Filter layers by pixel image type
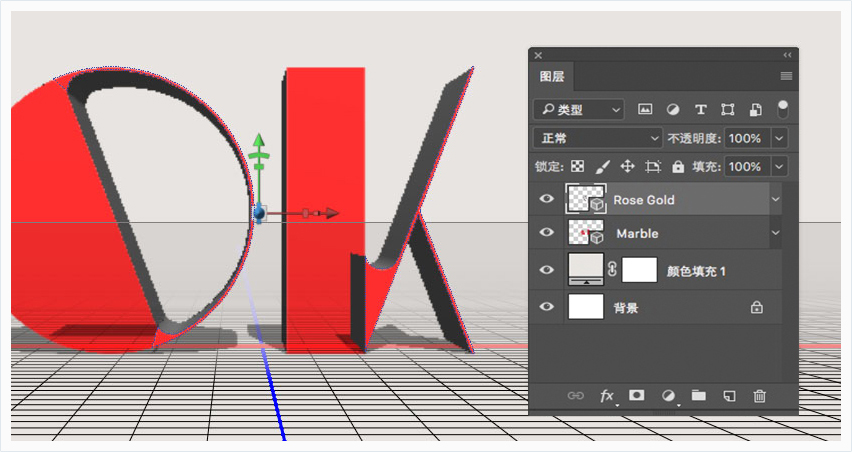 (645, 109)
